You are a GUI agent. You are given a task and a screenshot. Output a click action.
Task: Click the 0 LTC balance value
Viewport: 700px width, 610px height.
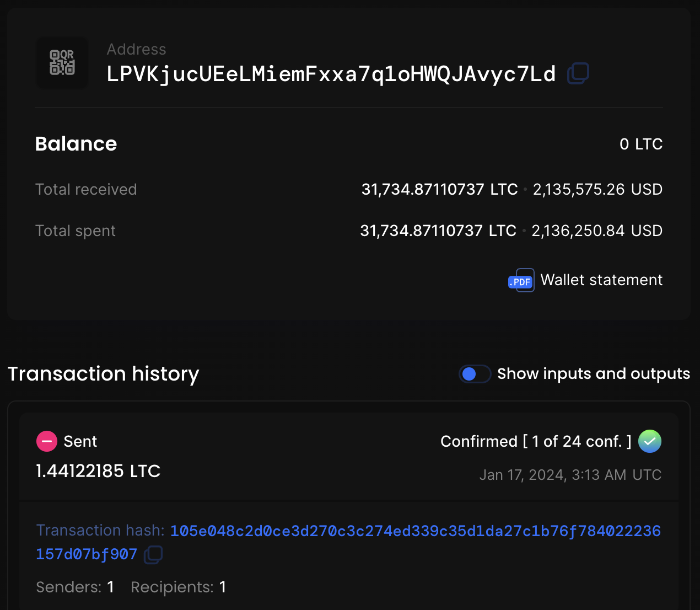pos(641,144)
